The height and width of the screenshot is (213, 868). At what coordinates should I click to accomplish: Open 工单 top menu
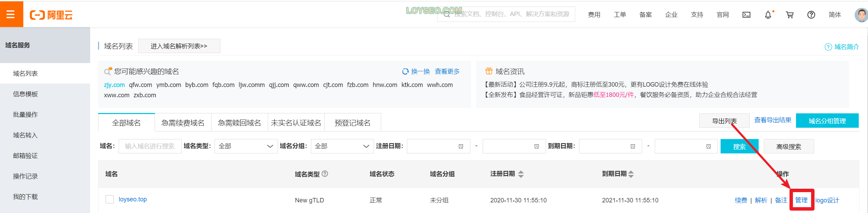[x=620, y=15]
